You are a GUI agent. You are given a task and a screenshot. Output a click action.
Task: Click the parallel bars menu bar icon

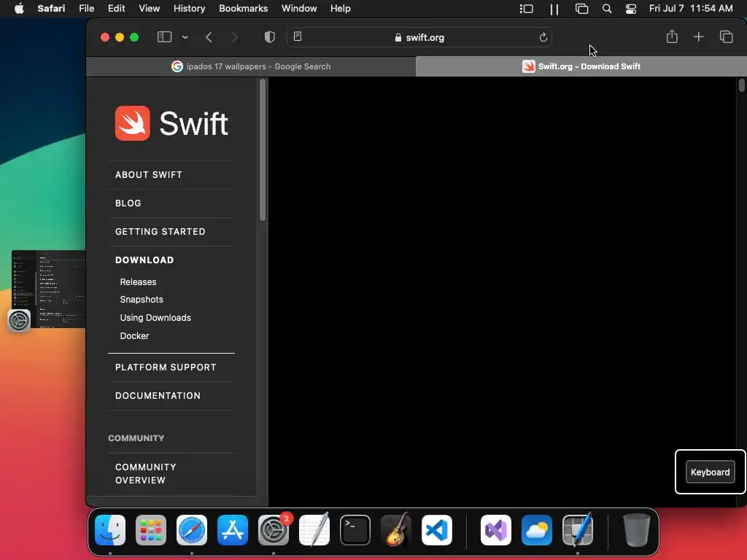554,9
